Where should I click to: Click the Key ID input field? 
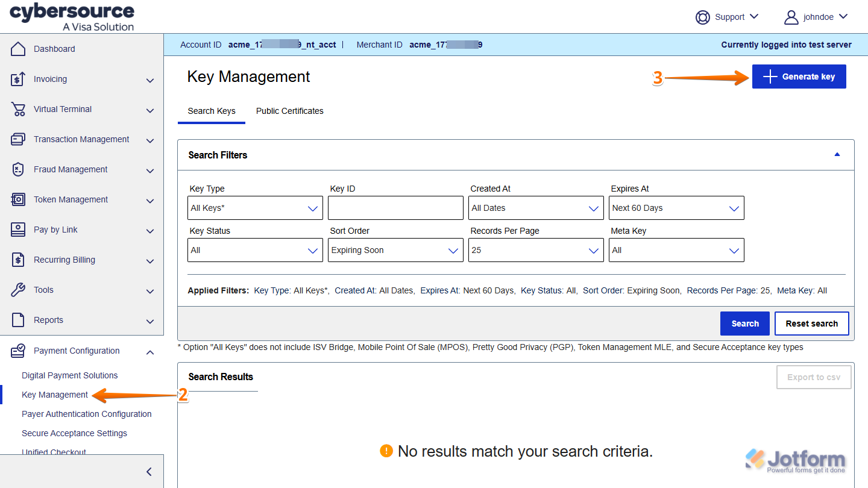tap(395, 208)
